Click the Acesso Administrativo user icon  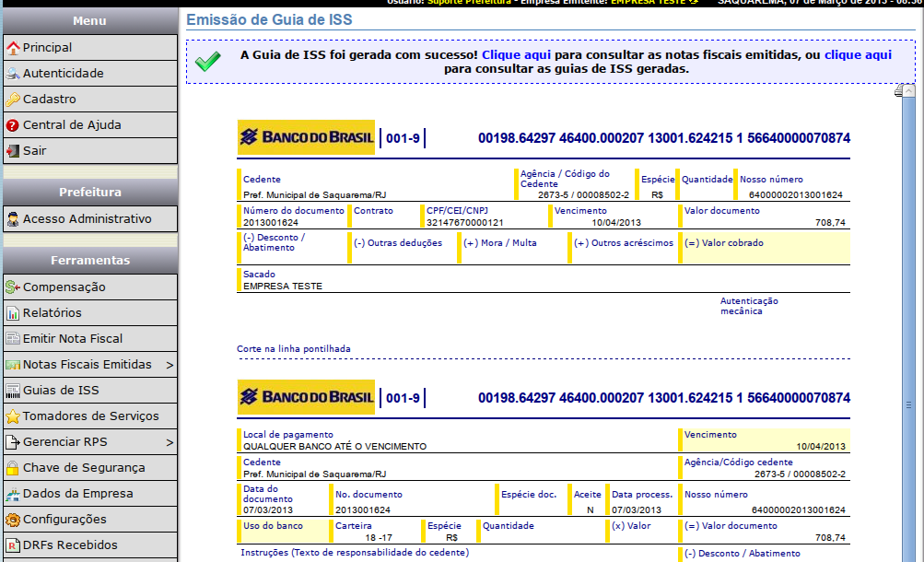(13, 219)
